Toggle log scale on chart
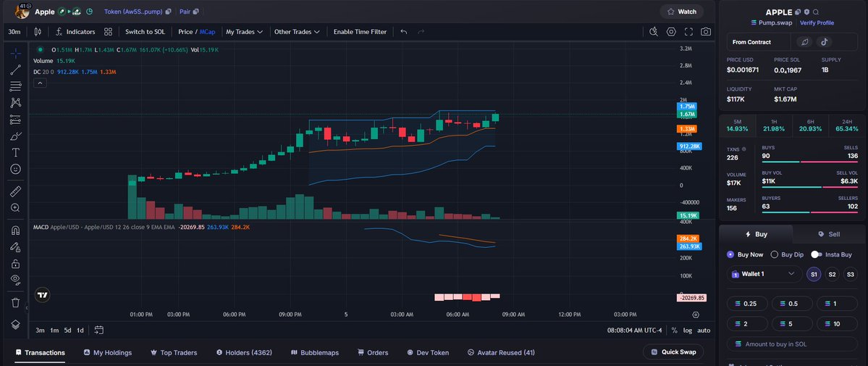This screenshot has height=366, width=868. click(x=688, y=330)
